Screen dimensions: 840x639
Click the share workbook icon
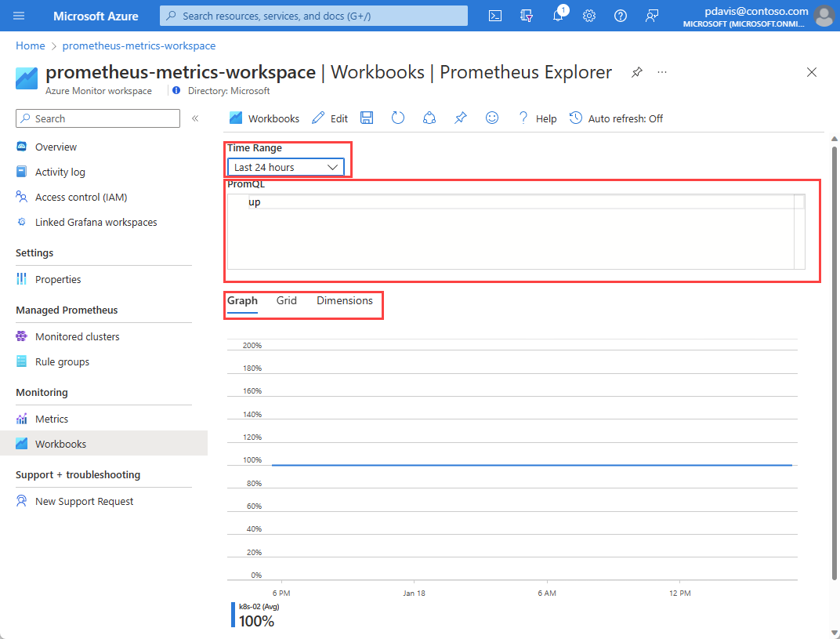tap(429, 118)
